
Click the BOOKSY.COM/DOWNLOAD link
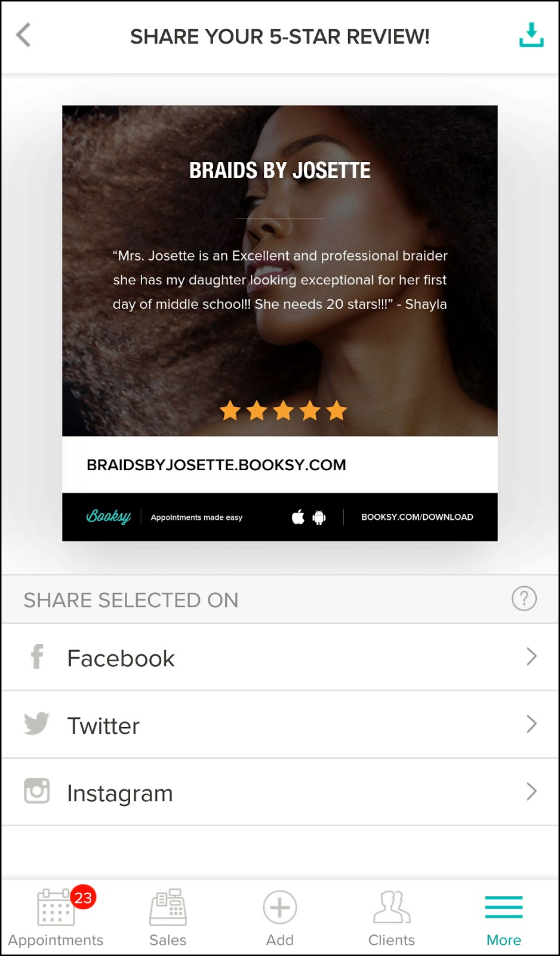417,517
